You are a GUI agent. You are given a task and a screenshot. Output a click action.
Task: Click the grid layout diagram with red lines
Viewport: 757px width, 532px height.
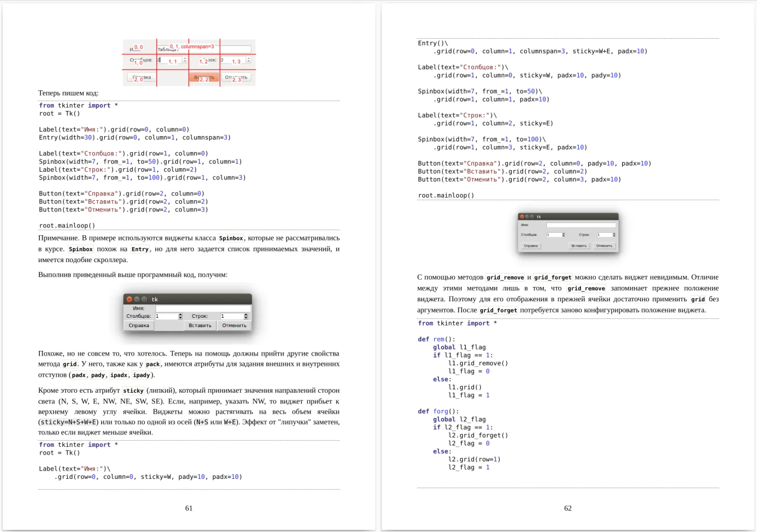(189, 62)
